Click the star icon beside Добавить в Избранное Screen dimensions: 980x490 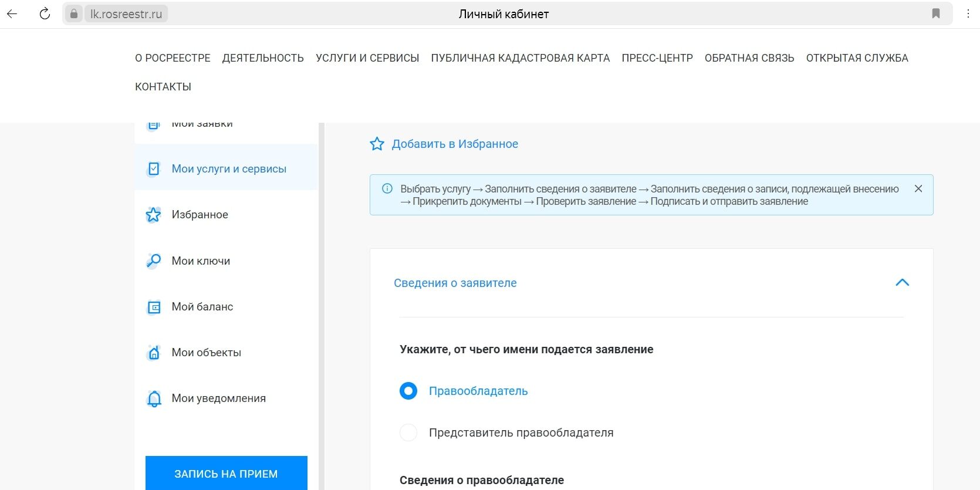click(377, 144)
